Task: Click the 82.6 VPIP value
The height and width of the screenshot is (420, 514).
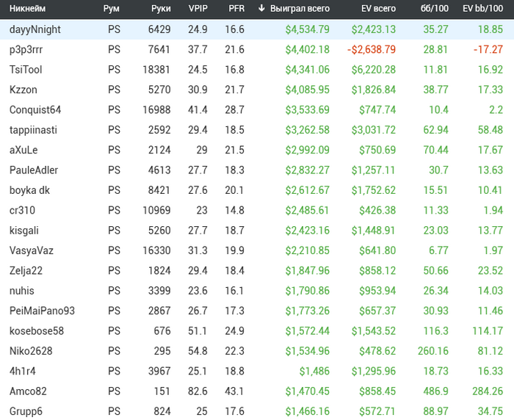Action: click(198, 391)
